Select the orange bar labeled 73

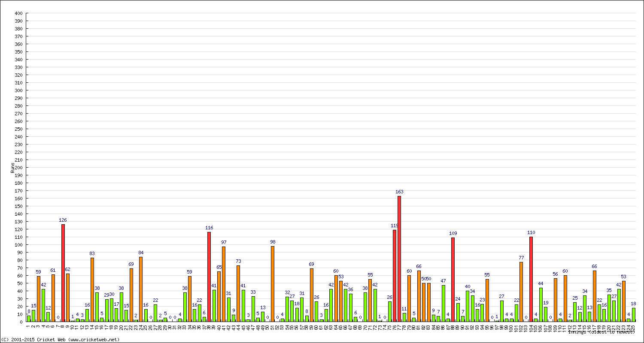[x=238, y=293]
